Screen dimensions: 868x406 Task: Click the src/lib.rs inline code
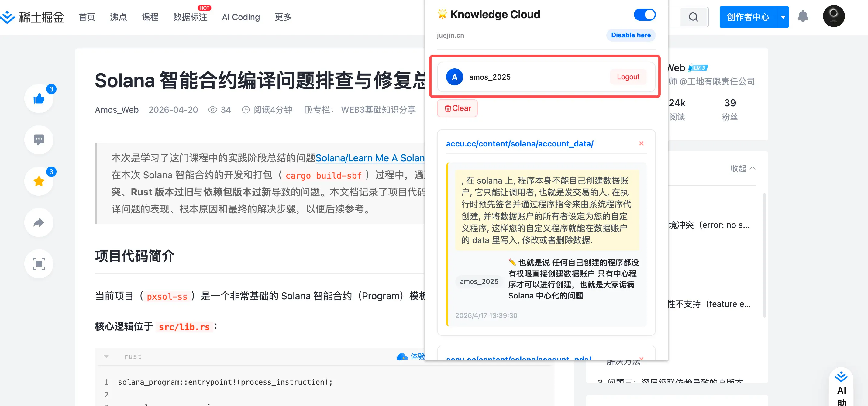coord(184,327)
